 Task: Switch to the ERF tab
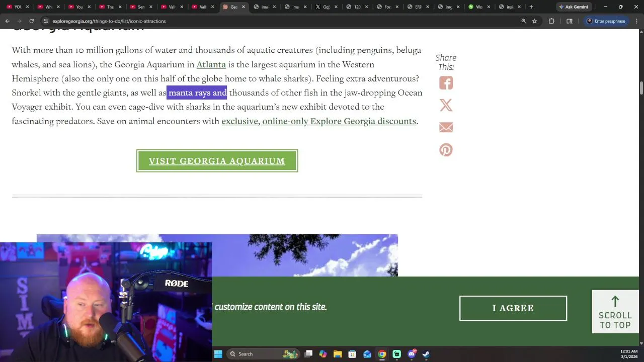tap(418, 7)
